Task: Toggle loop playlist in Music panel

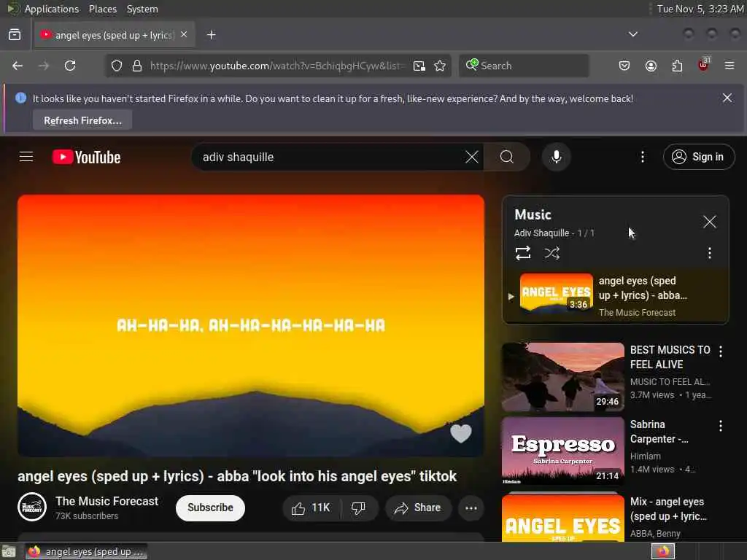Action: (x=523, y=253)
